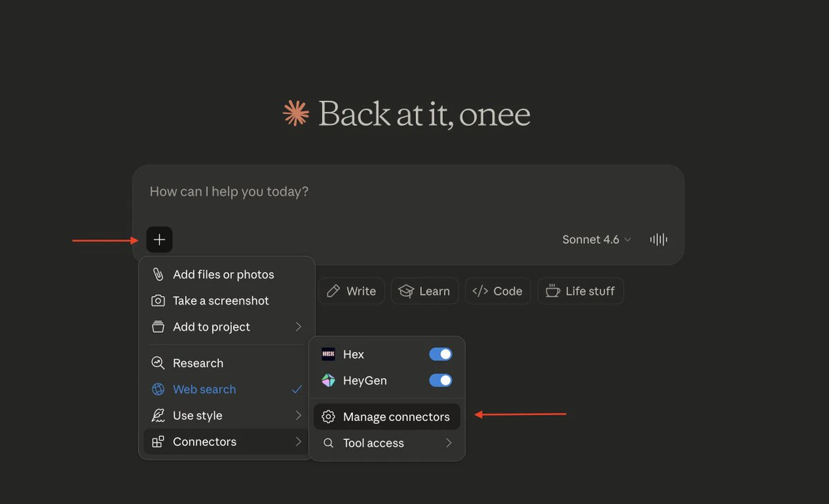Viewport: 829px width, 504px height.
Task: Expand the Connectors submenu arrow
Action: tap(298, 442)
